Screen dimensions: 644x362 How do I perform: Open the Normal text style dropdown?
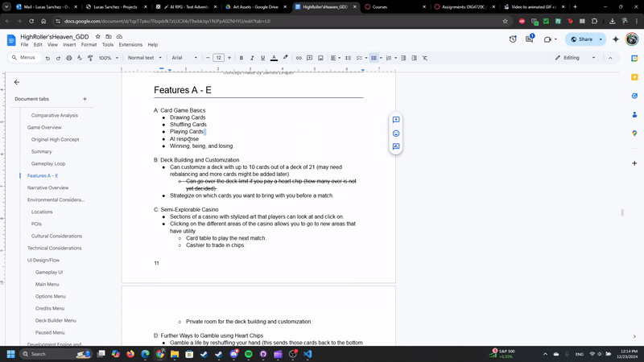tap(145, 58)
